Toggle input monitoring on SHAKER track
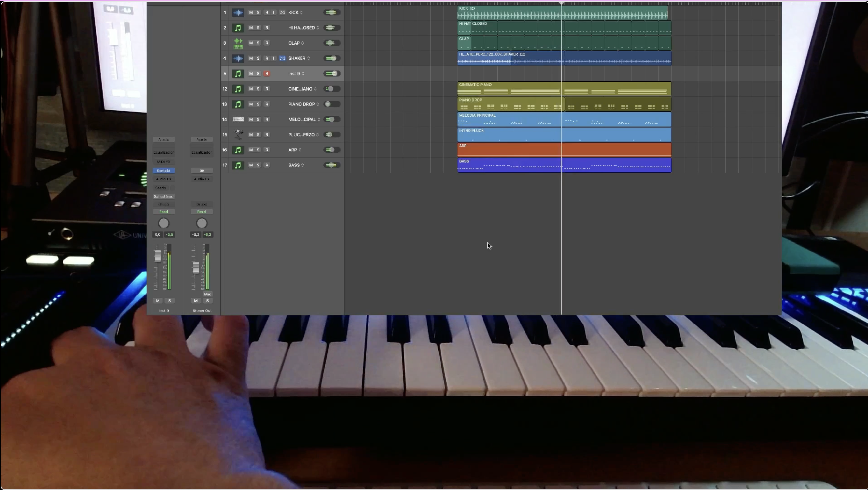 coord(273,58)
